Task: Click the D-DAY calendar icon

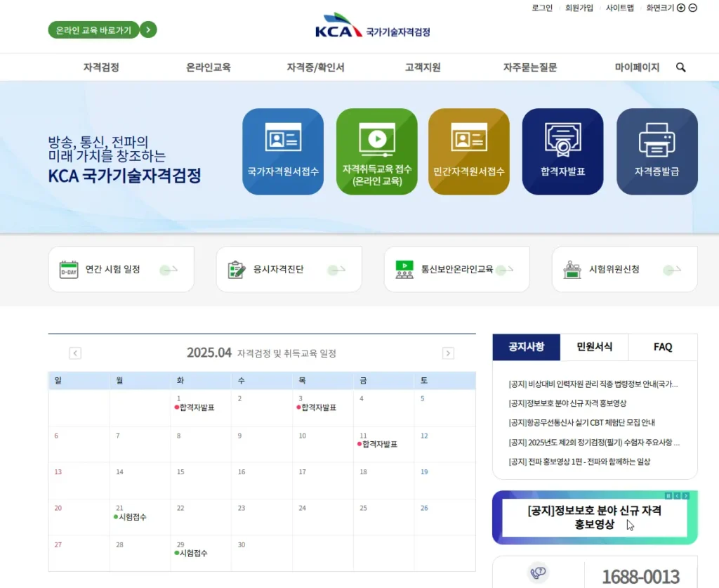Action: (69, 270)
